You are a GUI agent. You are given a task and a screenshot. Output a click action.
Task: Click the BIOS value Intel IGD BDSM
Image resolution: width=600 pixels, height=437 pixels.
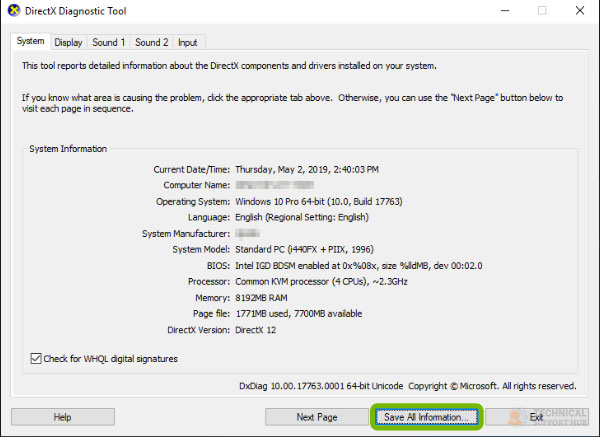point(359,266)
